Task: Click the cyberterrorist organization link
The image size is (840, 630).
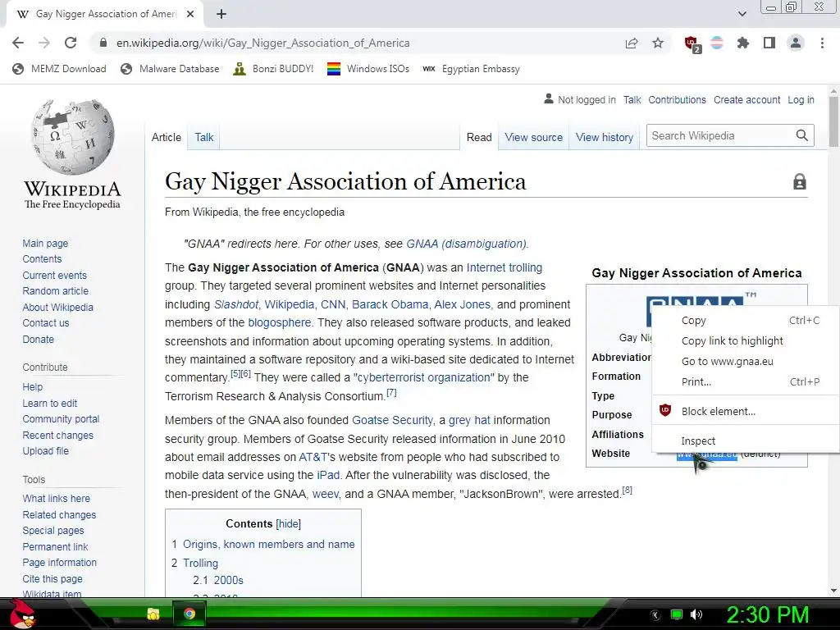Action: tap(424, 377)
